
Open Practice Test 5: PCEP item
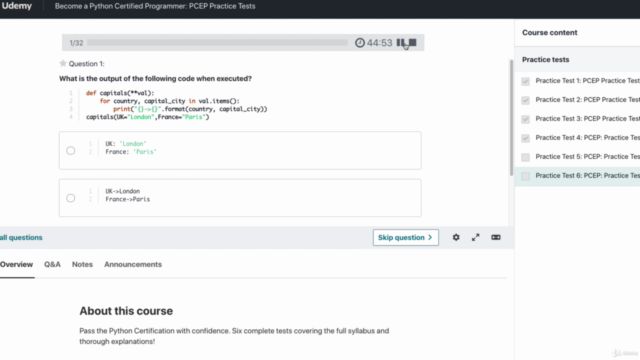(x=587, y=157)
